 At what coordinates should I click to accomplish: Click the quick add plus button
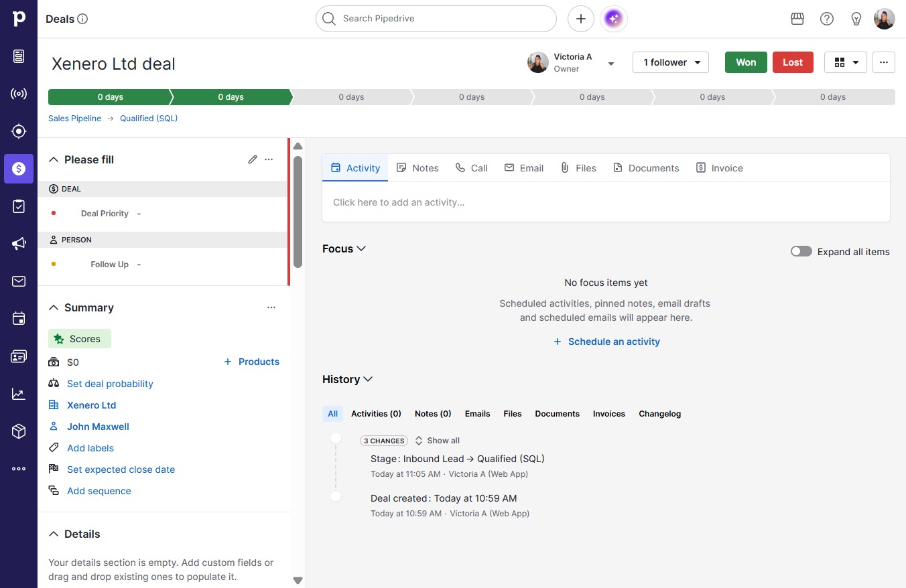point(581,19)
